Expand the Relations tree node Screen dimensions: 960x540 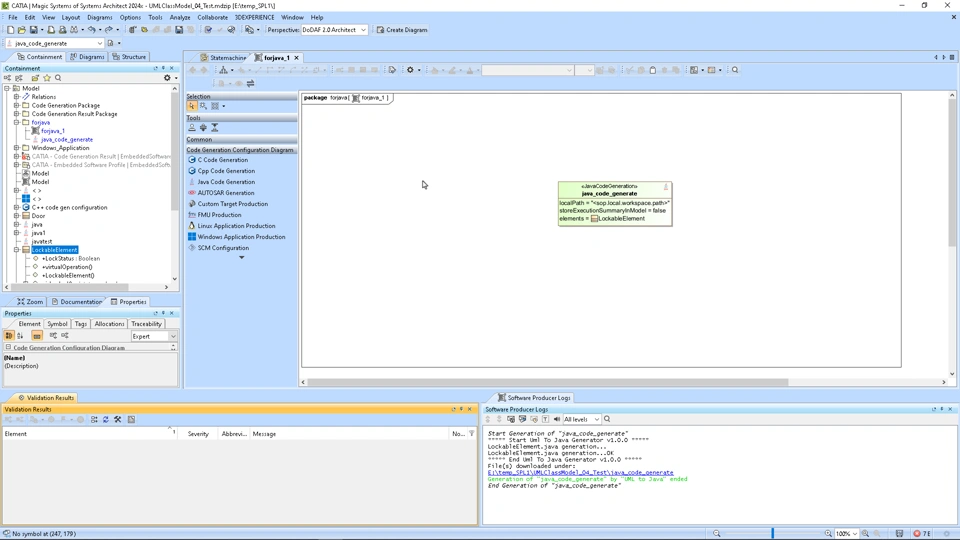point(17,97)
